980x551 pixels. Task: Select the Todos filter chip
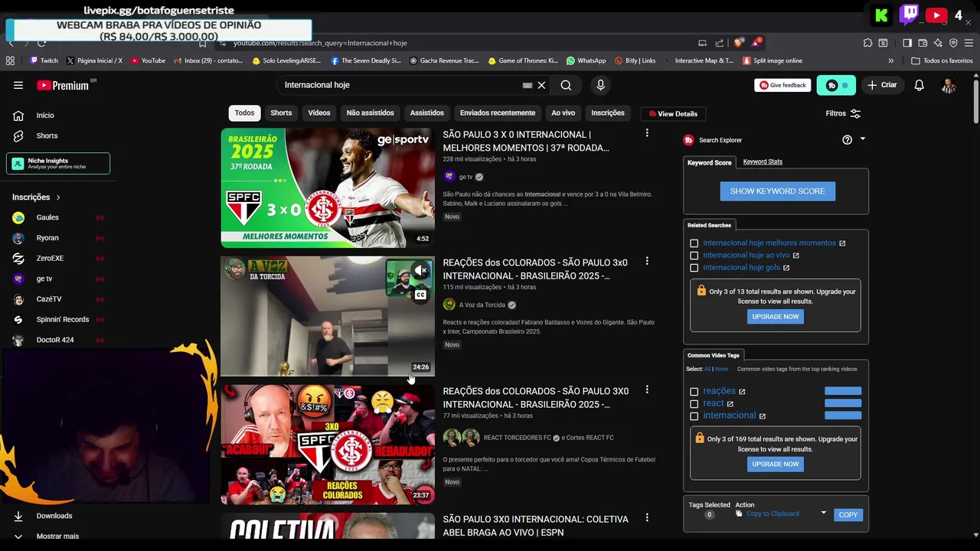(244, 113)
